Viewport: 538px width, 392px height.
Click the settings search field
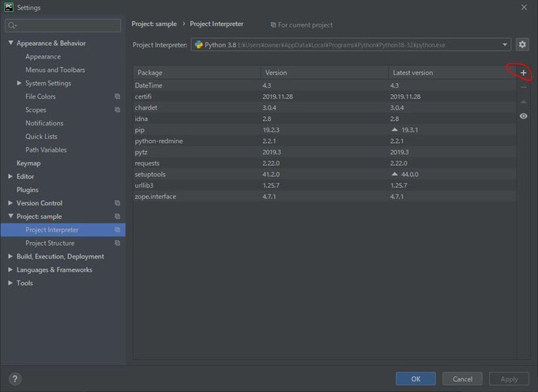click(x=62, y=25)
